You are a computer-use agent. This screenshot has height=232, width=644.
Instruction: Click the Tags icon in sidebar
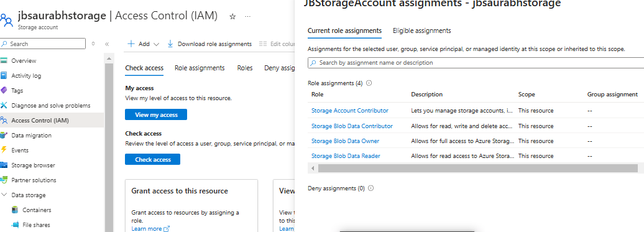[4, 90]
